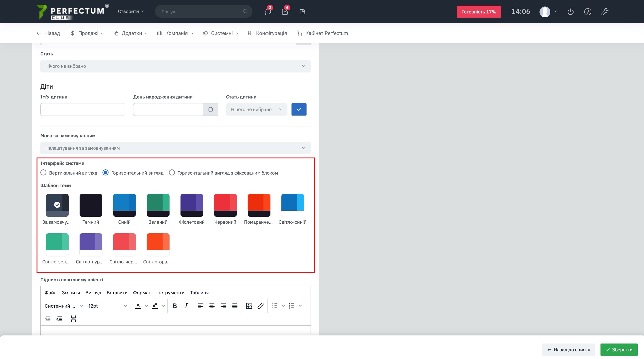Click the help question mark icon
The width and height of the screenshot is (644, 359).
tap(587, 12)
